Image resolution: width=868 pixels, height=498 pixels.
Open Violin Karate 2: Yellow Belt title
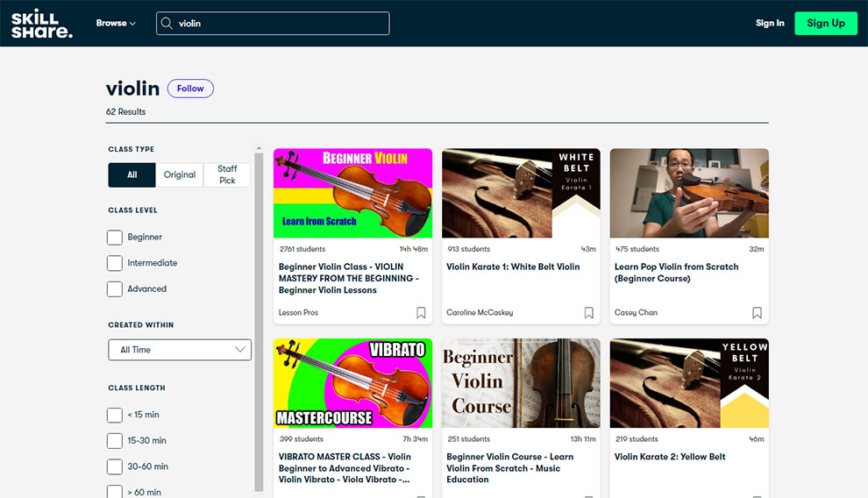670,457
